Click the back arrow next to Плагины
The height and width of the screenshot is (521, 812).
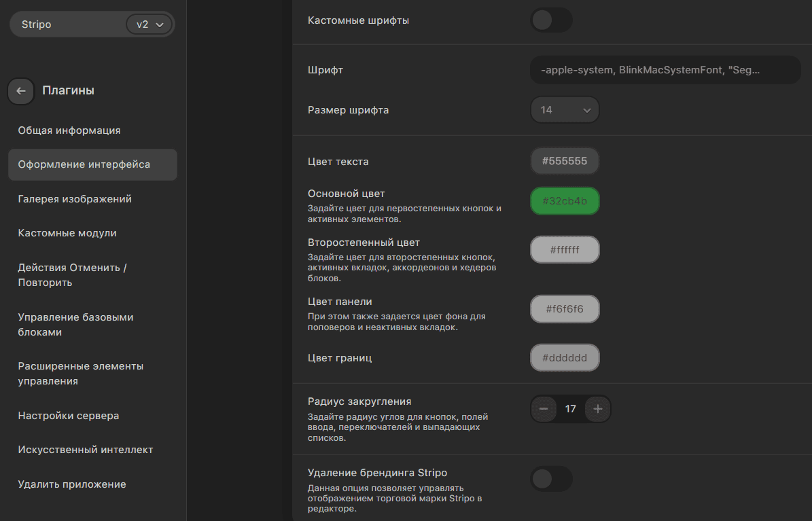point(21,91)
